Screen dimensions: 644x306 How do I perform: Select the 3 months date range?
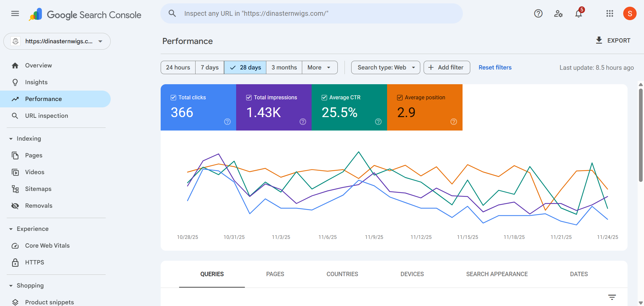tap(284, 67)
